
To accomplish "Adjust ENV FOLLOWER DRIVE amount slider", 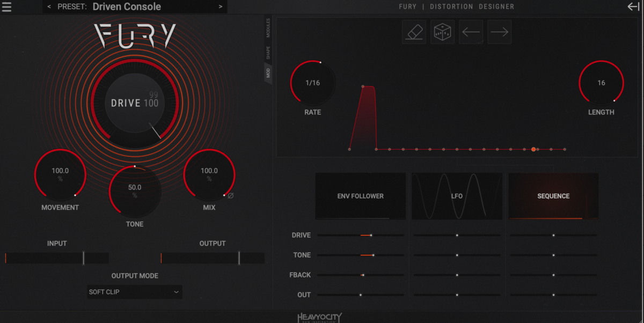I will [361, 235].
